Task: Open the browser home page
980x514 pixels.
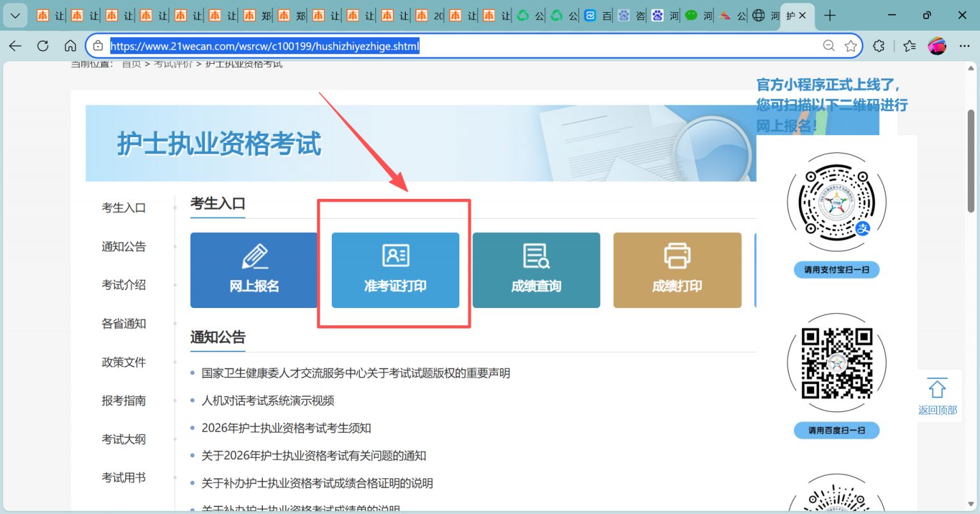Action: (70, 46)
